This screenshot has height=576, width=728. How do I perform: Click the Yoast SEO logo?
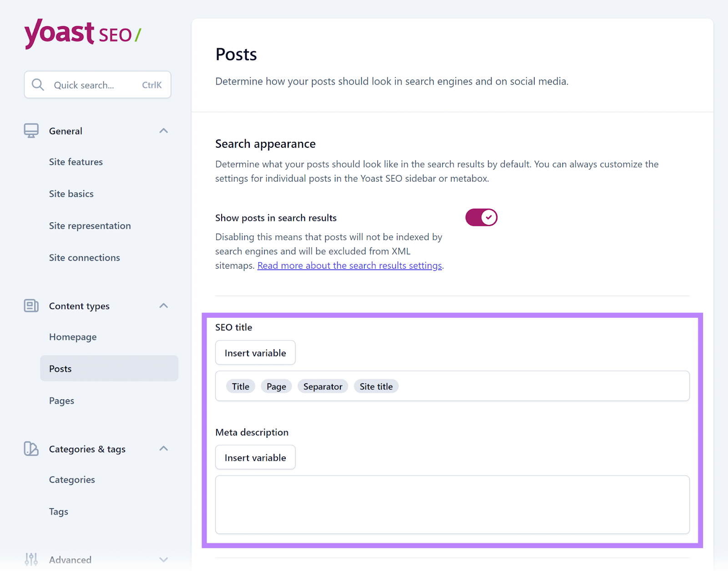pos(83,34)
